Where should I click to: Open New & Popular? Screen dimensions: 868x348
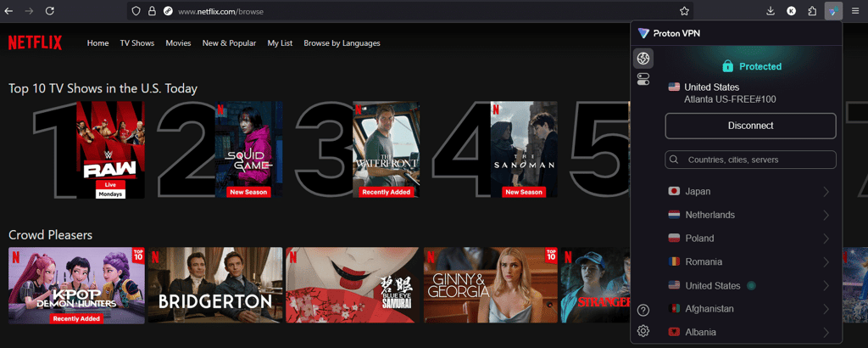(x=229, y=43)
